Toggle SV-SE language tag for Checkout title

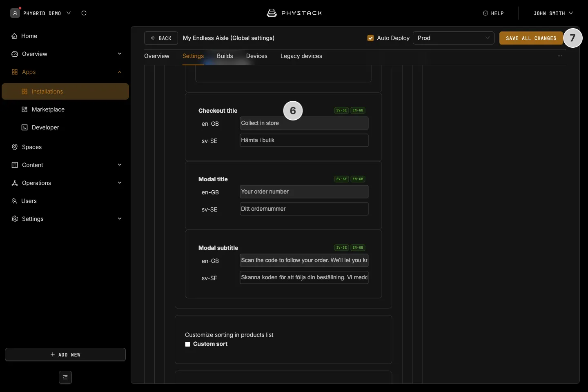point(341,110)
